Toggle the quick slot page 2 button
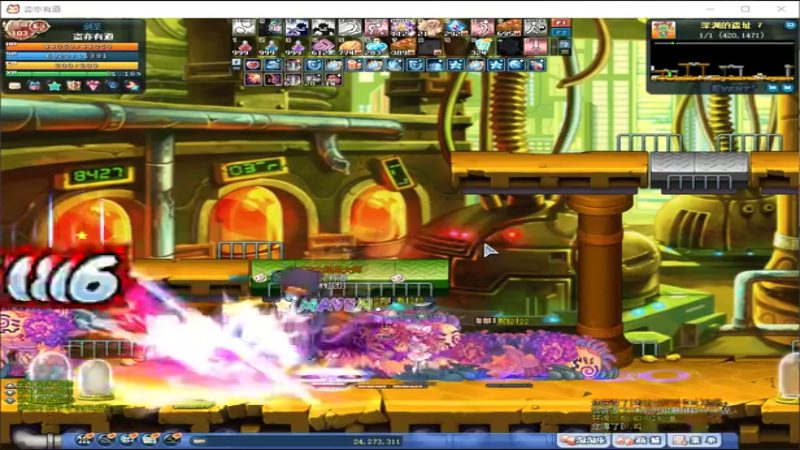The width and height of the screenshot is (800, 450). [565, 45]
